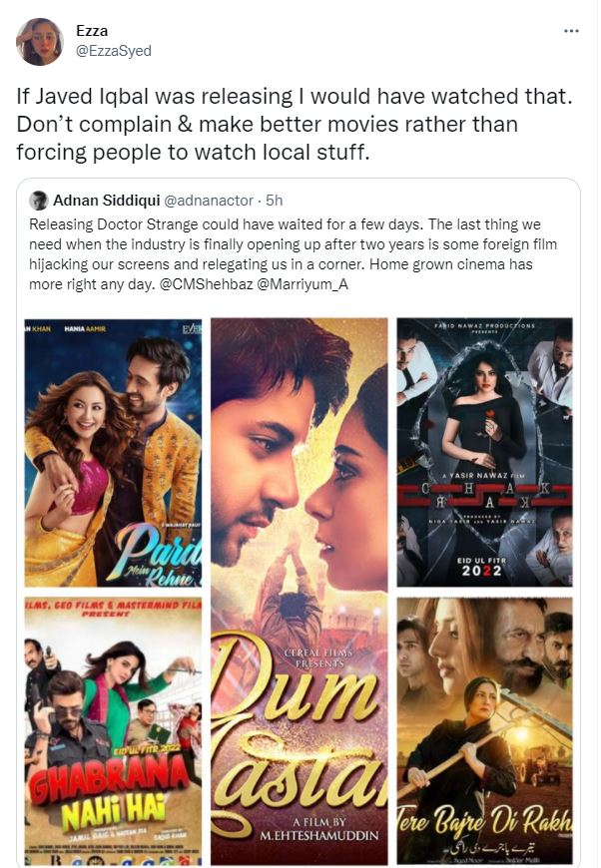This screenshot has width=601, height=868.
Task: Open the three-dot more options menu
Action: [x=571, y=31]
